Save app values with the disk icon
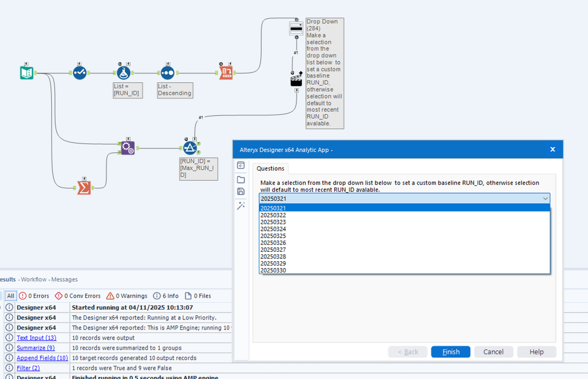The image size is (588, 379). (x=241, y=192)
